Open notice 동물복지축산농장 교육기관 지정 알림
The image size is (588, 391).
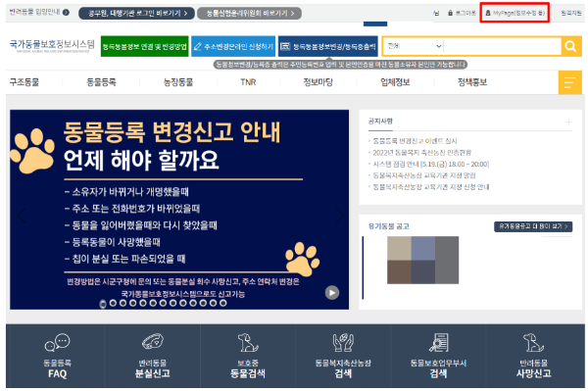click(x=424, y=175)
